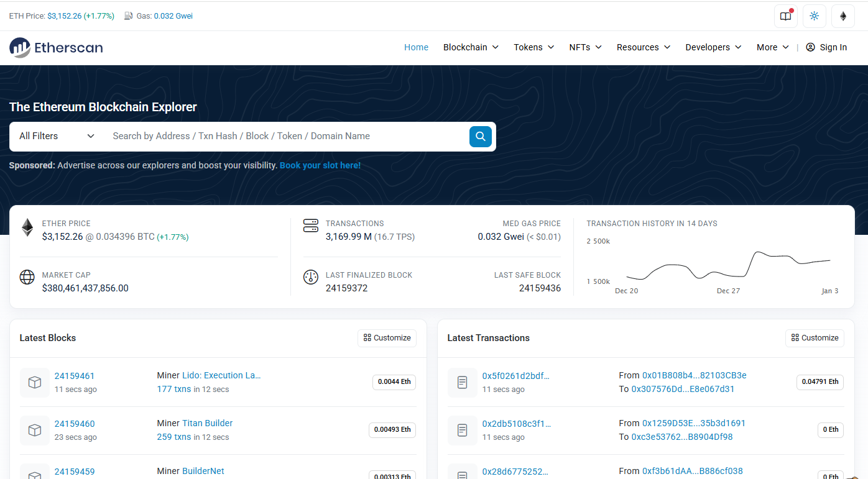Click the Etherscan logo

[x=56, y=48]
